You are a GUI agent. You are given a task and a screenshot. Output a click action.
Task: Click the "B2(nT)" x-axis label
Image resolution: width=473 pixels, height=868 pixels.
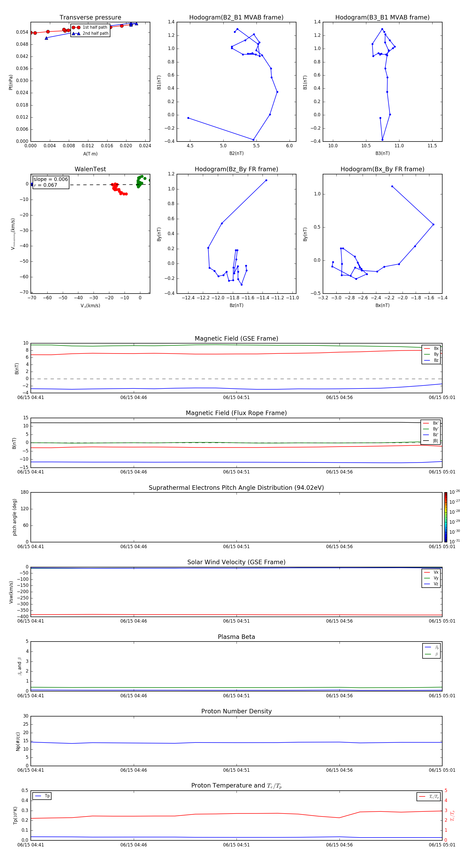(236, 153)
